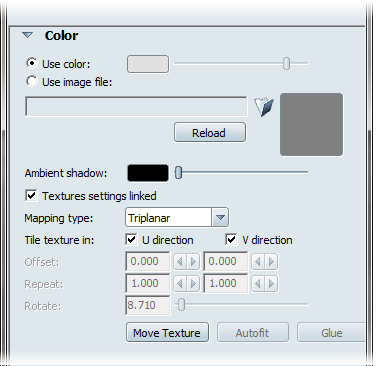
Task: Click the image file path field
Action: [136, 107]
